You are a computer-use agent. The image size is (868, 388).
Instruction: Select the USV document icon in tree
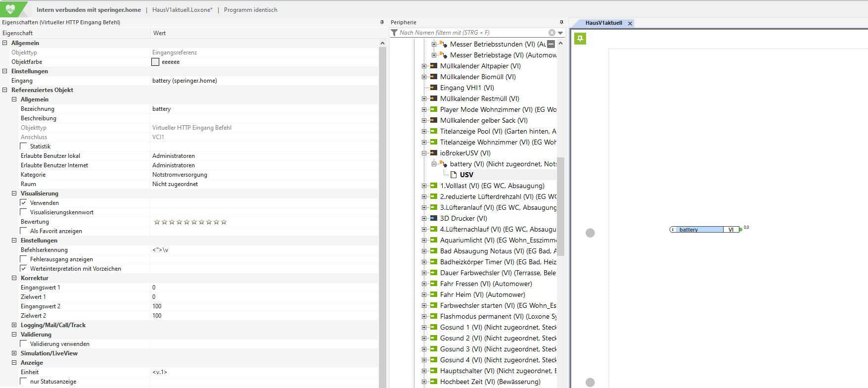(x=454, y=175)
